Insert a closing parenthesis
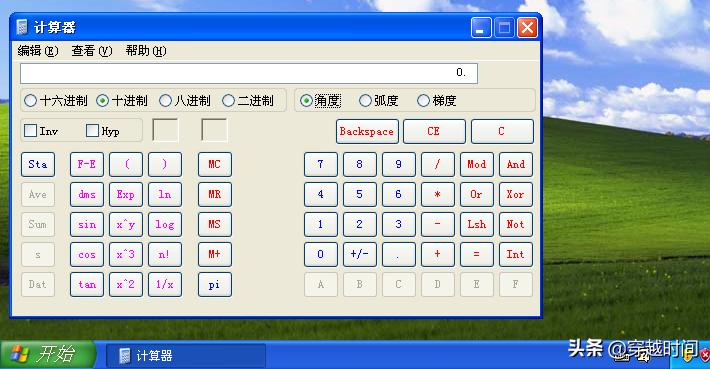Screen dimensions: 710x369 point(165,164)
